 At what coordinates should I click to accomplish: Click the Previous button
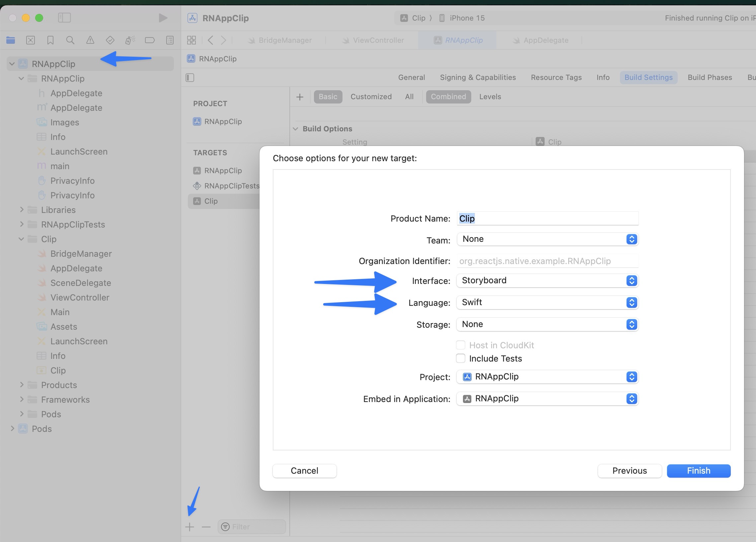point(629,471)
